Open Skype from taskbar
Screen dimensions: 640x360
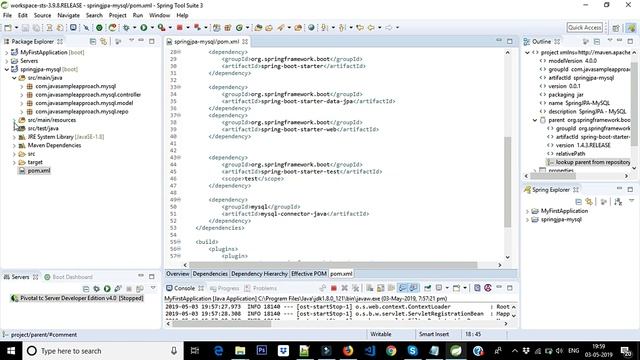pyautogui.click(x=413, y=351)
